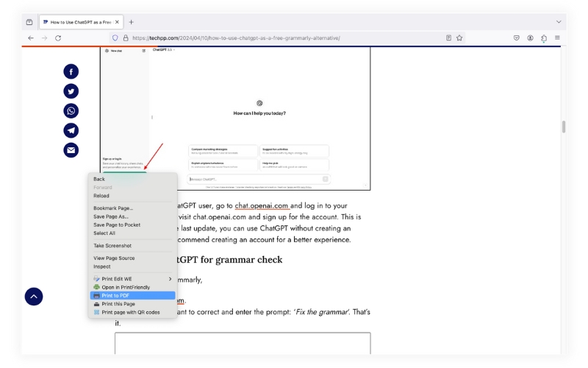The height and width of the screenshot is (368, 588).
Task: Go back with the browser back arrow
Action: tap(31, 38)
